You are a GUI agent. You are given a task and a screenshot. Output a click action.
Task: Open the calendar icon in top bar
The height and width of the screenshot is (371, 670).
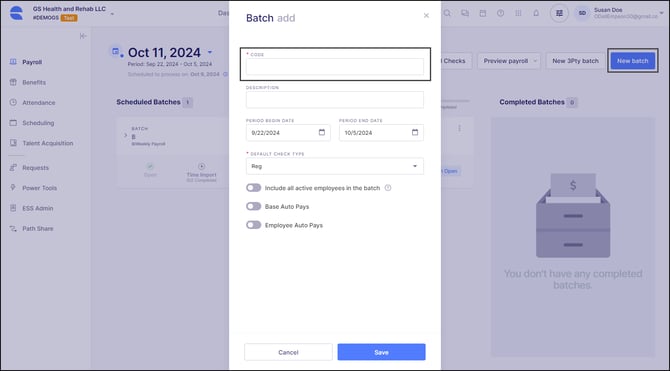(483, 14)
